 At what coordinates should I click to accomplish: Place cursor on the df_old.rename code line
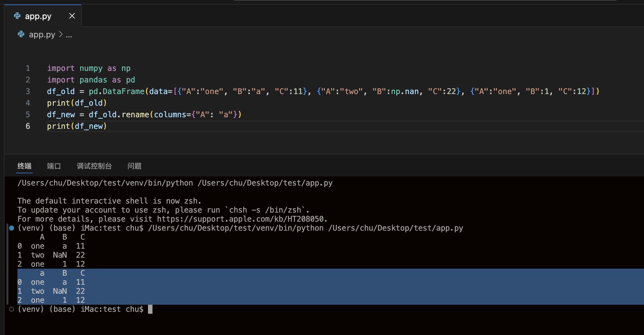click(144, 115)
